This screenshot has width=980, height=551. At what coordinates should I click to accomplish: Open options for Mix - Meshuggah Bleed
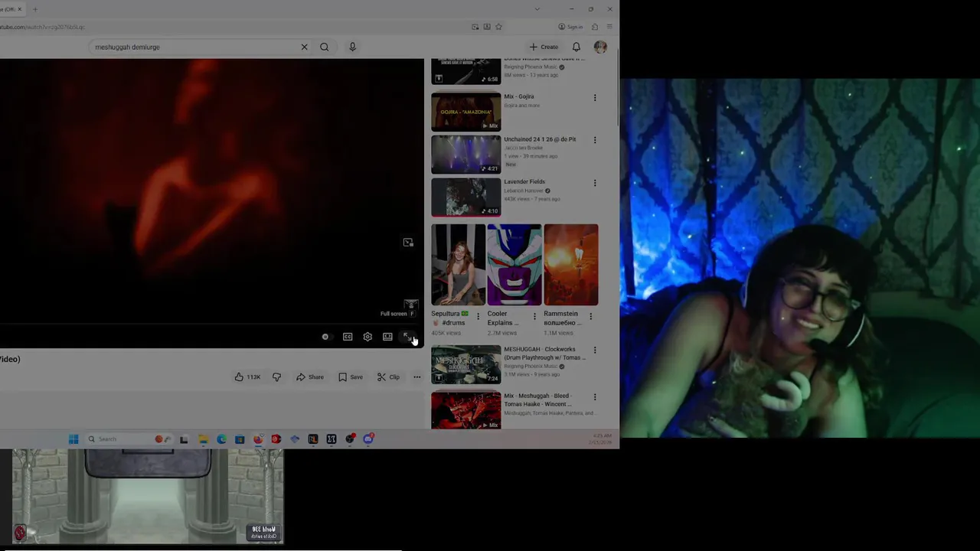click(x=595, y=396)
